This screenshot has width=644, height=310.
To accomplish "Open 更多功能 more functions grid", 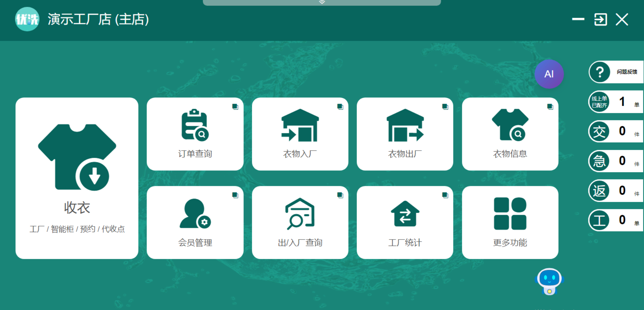I will [x=510, y=222].
